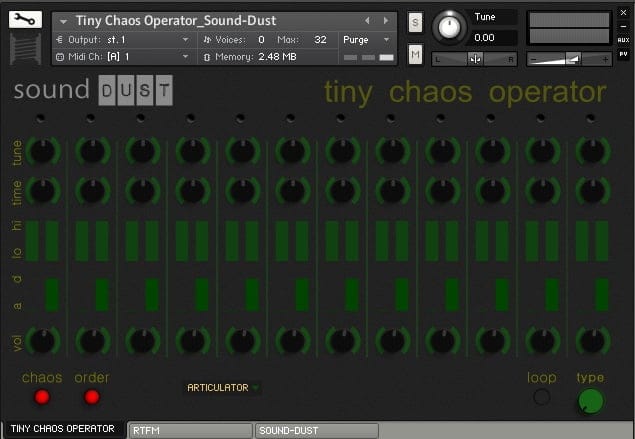635x439 pixels.
Task: Click the twelfth channel a-d envelope bar
Action: pyautogui.click(x=602, y=294)
